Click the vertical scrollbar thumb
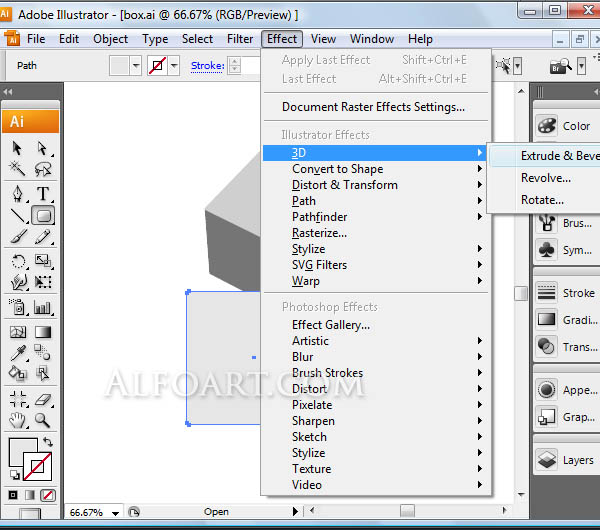This screenshot has width=600, height=530. (521, 294)
